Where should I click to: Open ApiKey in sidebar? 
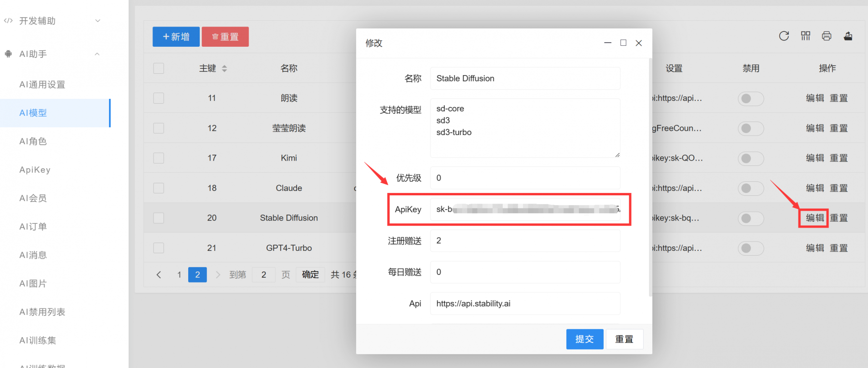pos(35,170)
